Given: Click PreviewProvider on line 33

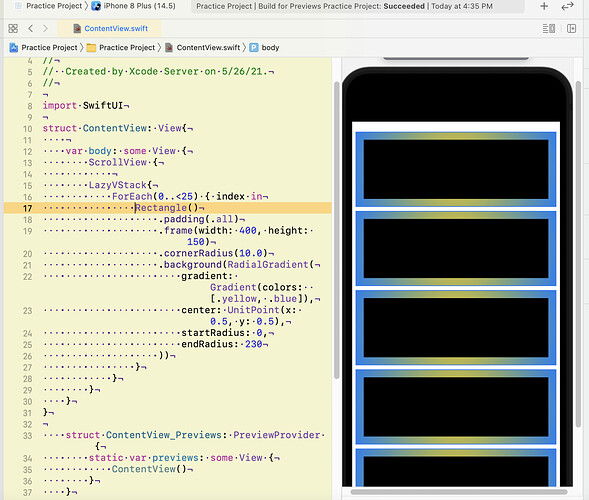Looking at the screenshot, I should point(277,435).
